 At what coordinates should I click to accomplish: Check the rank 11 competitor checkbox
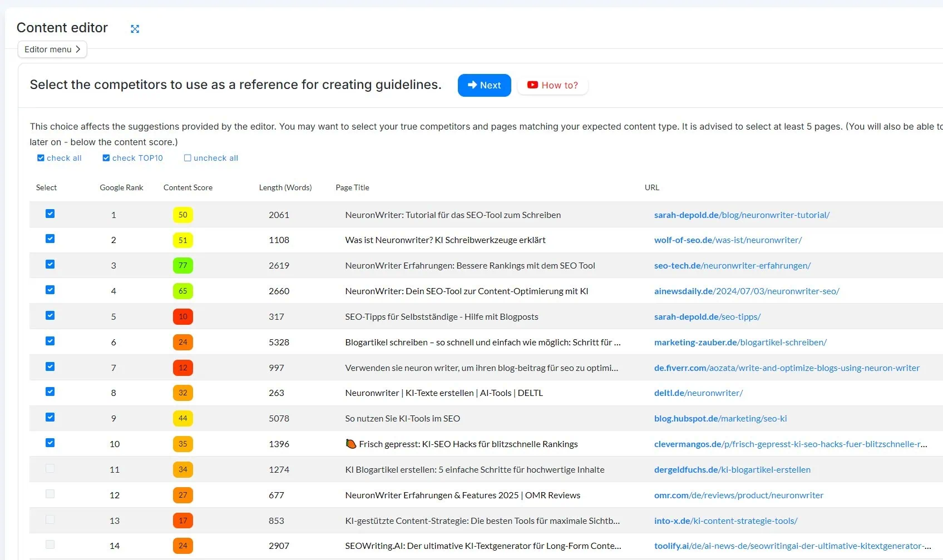pyautogui.click(x=50, y=468)
